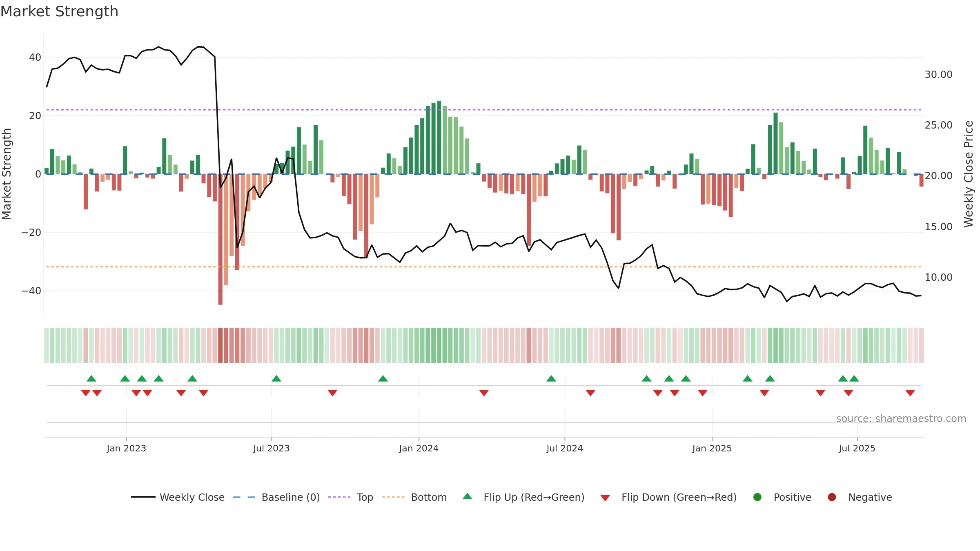Click the darkest red heatmap cell in the strip
Viewport: 980px width, 551px height.
(x=220, y=345)
